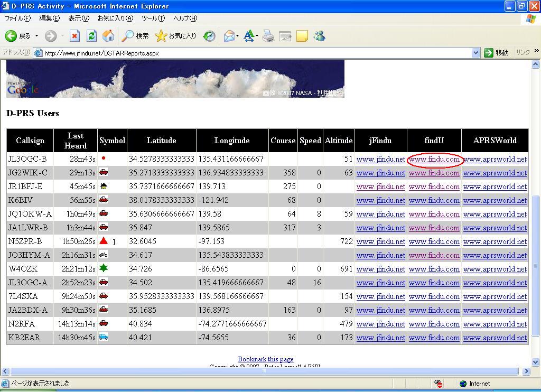The height and width of the screenshot is (392, 541).
Task: Click the red dot symbol for JL3OGC-B
Action: (104, 158)
